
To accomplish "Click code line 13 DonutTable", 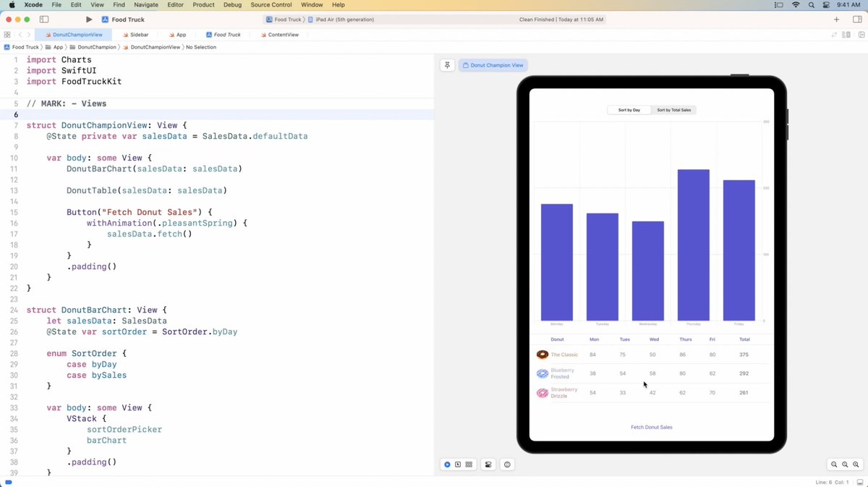I will click(147, 190).
